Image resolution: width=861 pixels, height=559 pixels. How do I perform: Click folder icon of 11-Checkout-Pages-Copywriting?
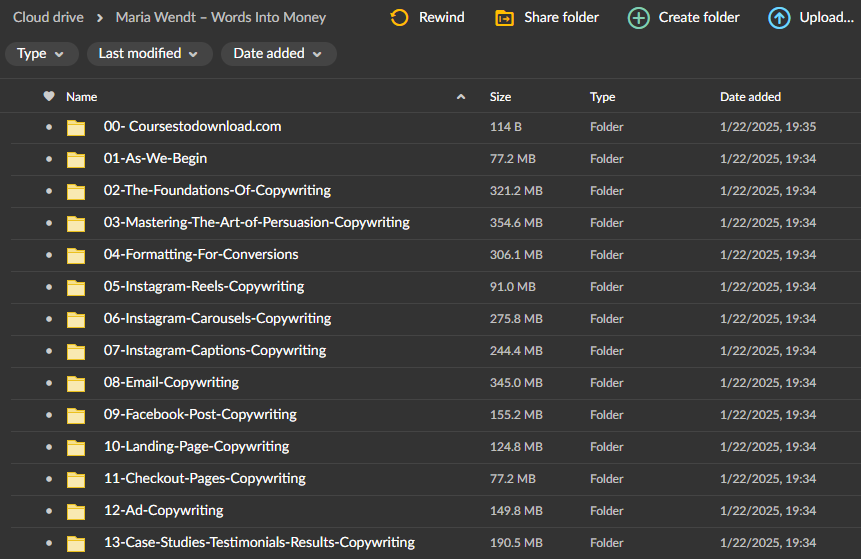pyautogui.click(x=76, y=479)
